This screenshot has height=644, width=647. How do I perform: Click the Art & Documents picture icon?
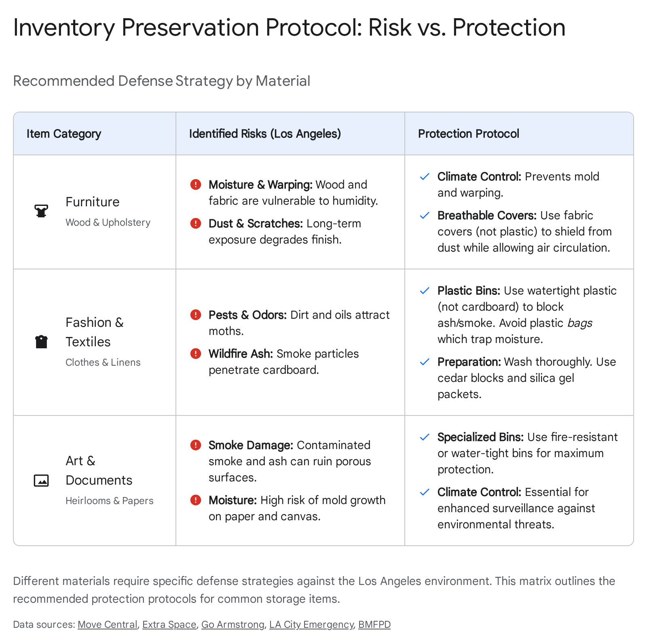click(x=41, y=480)
